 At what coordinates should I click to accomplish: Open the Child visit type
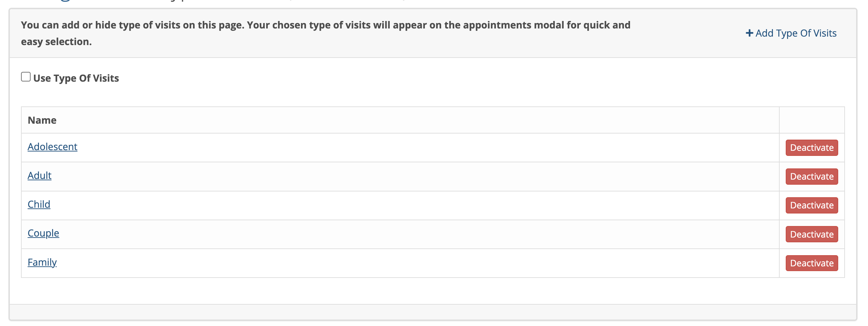[x=39, y=204]
